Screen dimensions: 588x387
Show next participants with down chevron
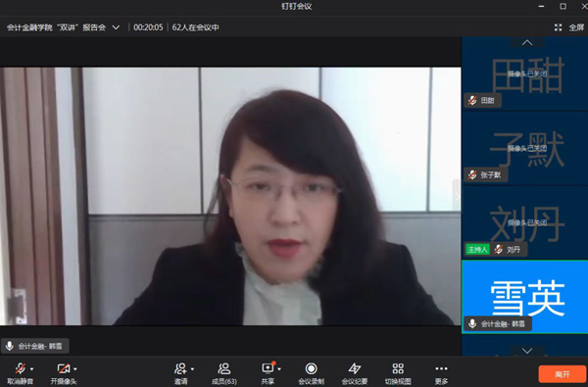527,351
